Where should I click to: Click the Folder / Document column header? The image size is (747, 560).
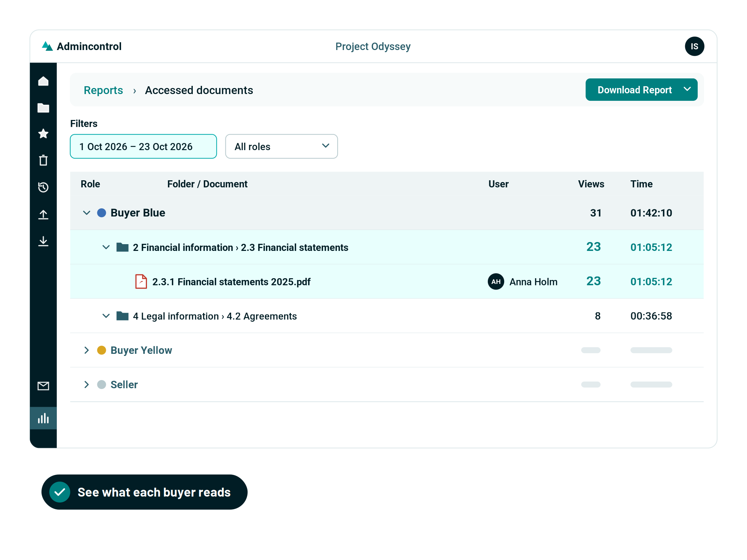[207, 184]
